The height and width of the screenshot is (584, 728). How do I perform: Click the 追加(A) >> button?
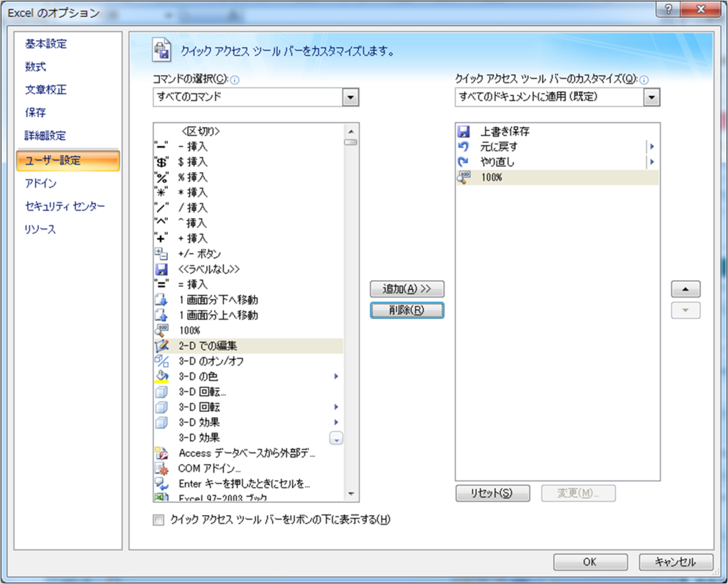pyautogui.click(x=407, y=289)
